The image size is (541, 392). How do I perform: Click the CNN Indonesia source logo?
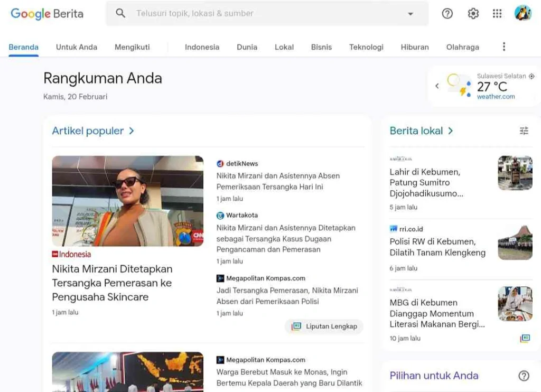[71, 254]
